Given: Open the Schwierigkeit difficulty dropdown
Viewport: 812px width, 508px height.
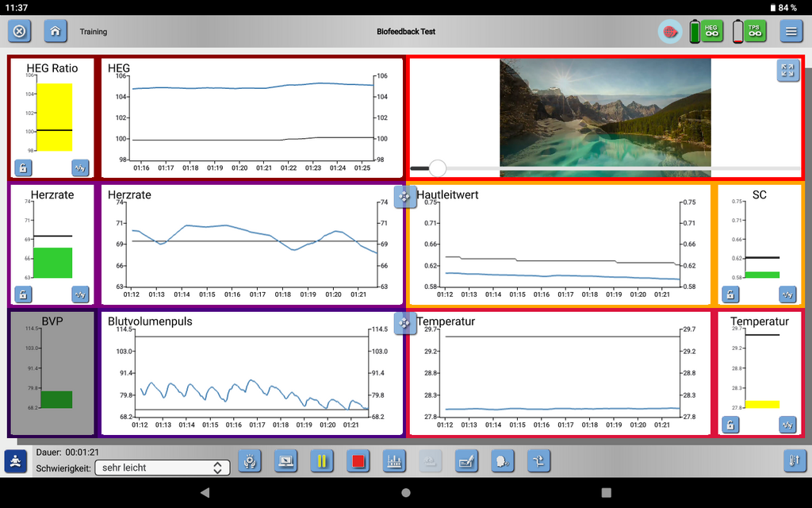Looking at the screenshot, I should point(162,468).
